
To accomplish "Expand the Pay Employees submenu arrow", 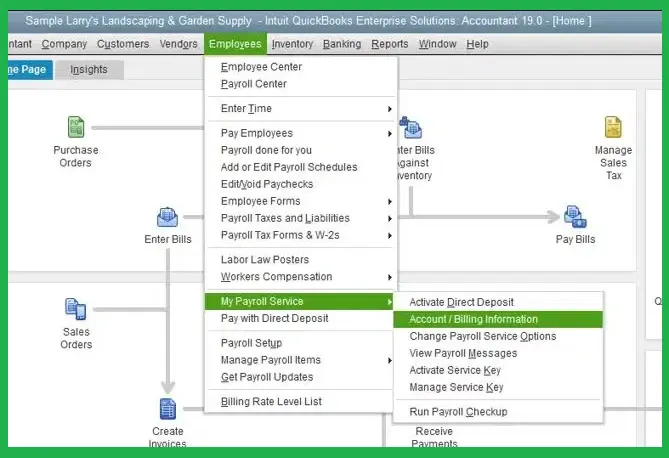I will pyautogui.click(x=390, y=134).
